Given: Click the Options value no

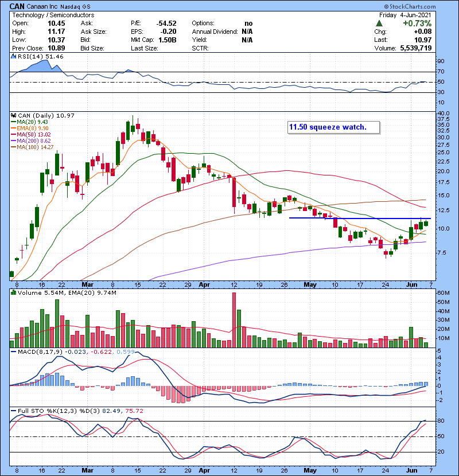Looking at the screenshot, I should tap(248, 24).
